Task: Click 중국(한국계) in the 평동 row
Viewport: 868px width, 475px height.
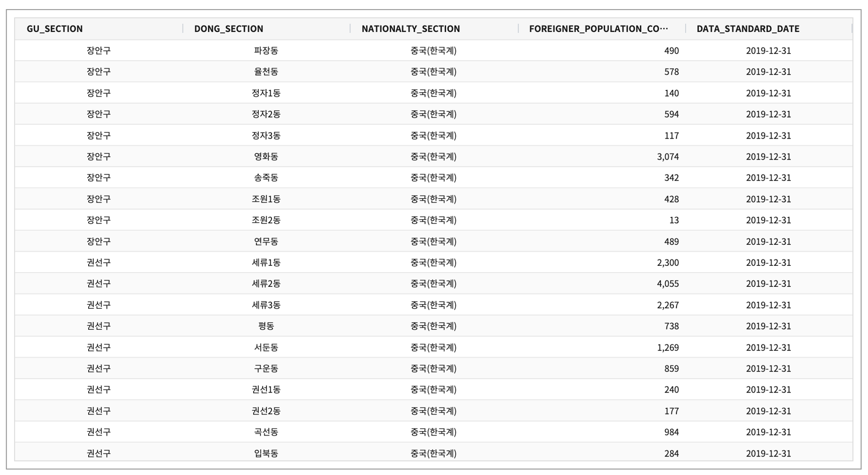Action: [433, 326]
